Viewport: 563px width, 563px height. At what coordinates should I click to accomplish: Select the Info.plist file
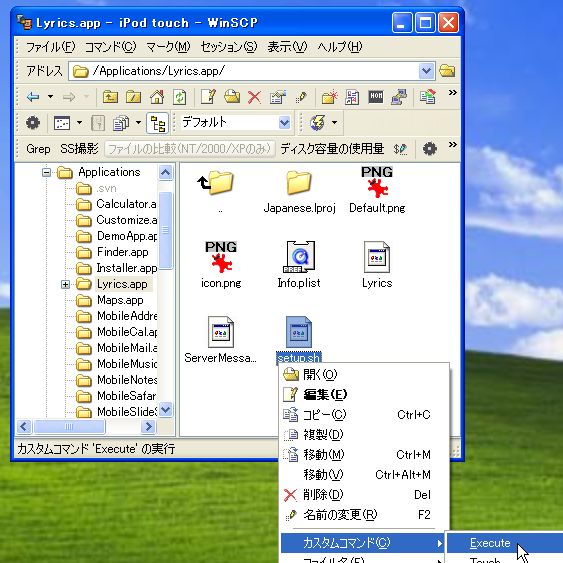pyautogui.click(x=299, y=265)
